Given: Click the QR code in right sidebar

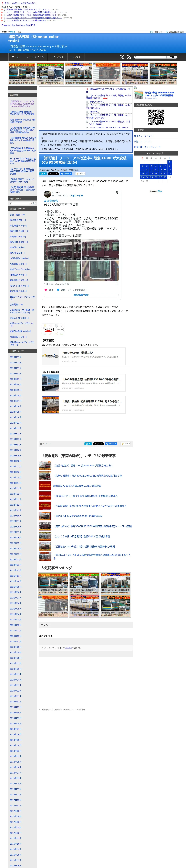Looking at the screenshot, I should click(x=156, y=117).
